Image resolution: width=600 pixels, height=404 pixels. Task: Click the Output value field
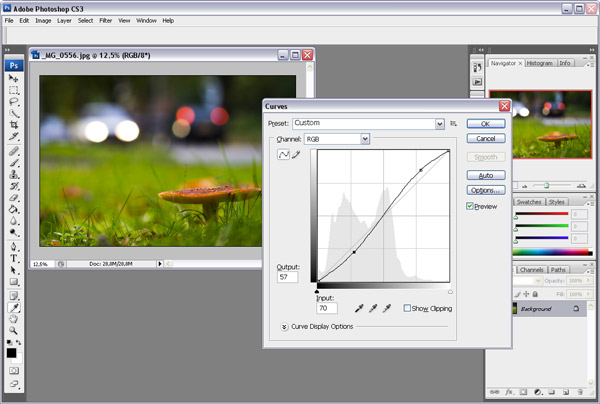(x=287, y=277)
